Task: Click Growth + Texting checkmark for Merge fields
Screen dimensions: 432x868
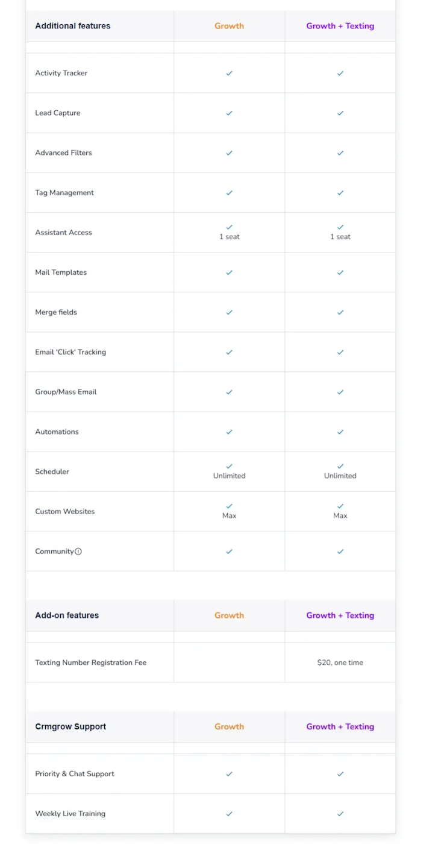Action: click(x=340, y=312)
